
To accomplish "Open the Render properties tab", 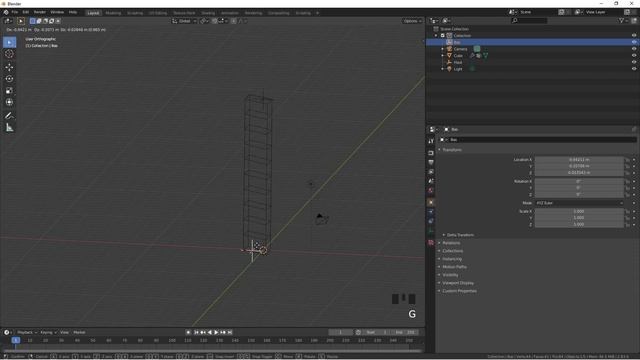I will [431, 153].
